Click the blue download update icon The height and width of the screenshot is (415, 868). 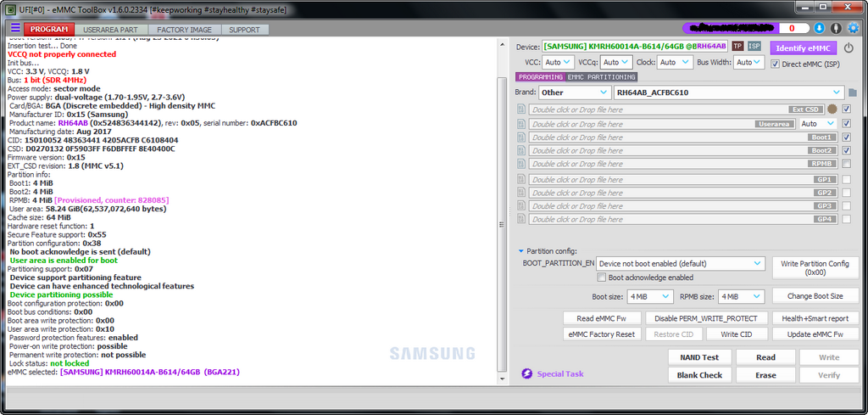(x=820, y=28)
